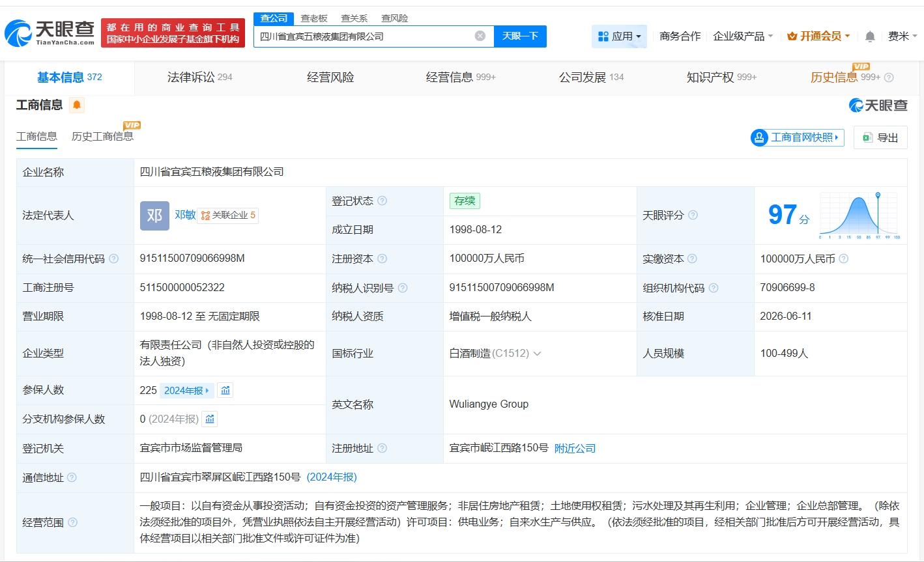Switch to 历史工商信息 sub-tab
924x562 pixels.
102,136
